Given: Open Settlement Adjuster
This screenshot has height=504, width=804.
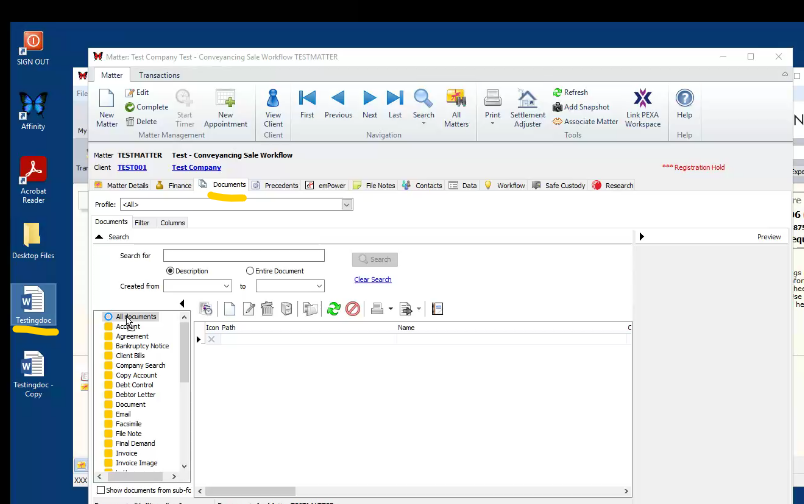Looking at the screenshot, I should (x=527, y=108).
